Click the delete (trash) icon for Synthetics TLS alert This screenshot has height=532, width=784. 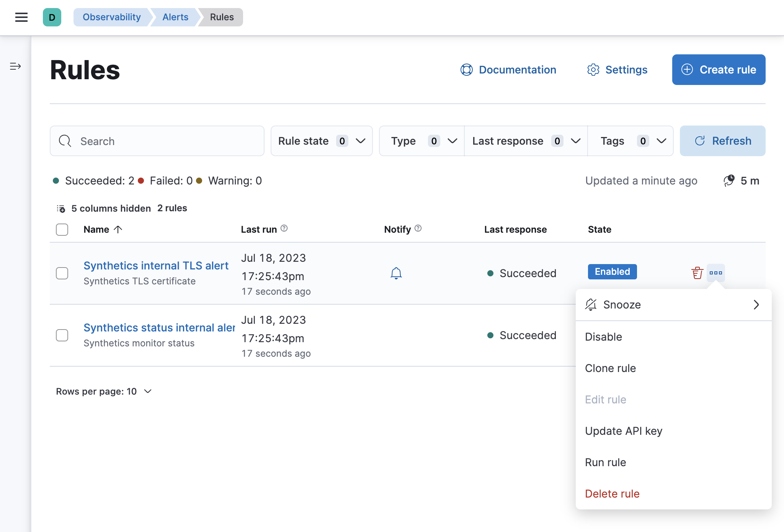tap(697, 273)
